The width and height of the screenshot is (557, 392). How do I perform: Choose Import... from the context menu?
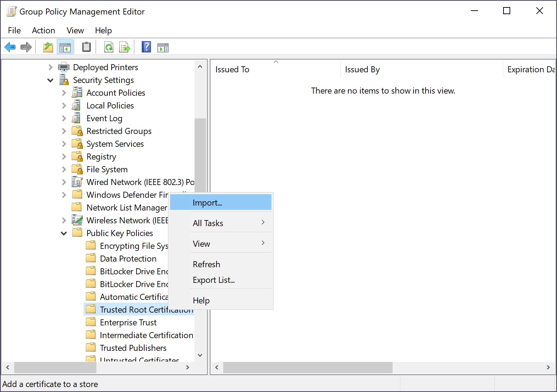207,203
